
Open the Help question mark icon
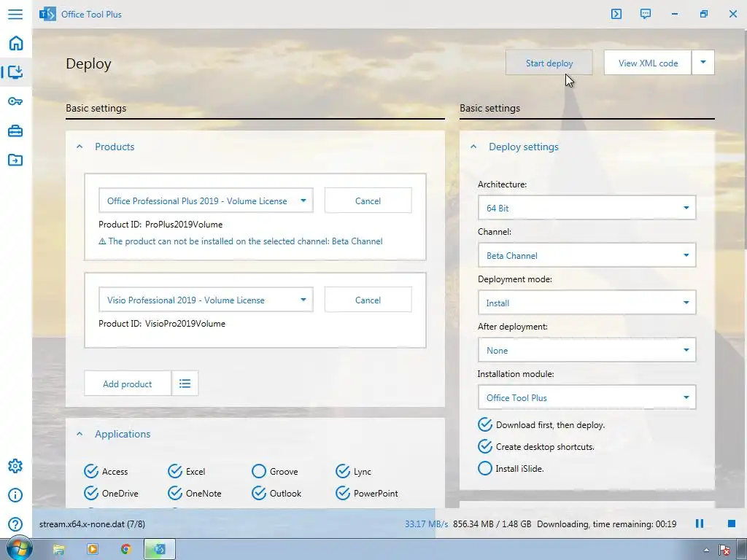click(15, 524)
